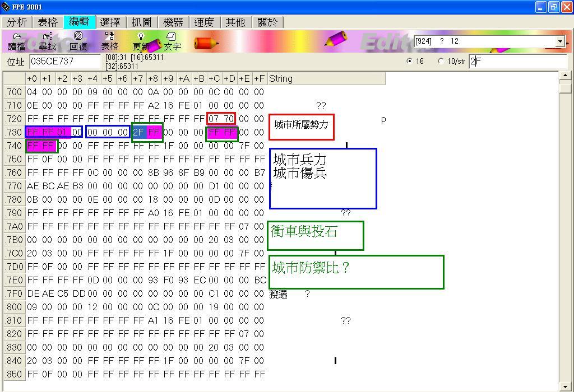Image resolution: width=574 pixels, height=392 pixels.
Task: Select the highlighted 2F byte in row 730
Action: [138, 132]
